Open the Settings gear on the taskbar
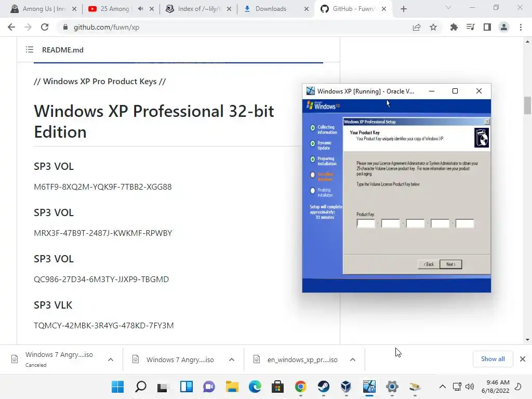 coord(392,387)
